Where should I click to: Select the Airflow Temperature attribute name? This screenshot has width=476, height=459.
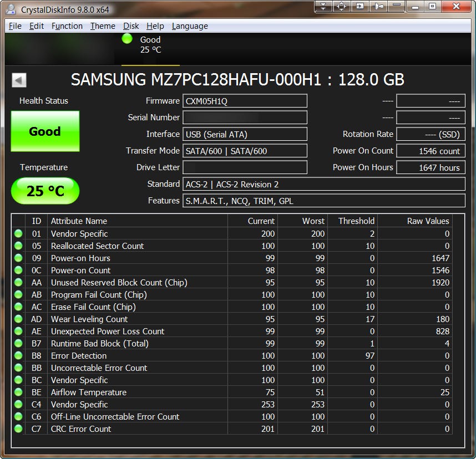(x=89, y=392)
